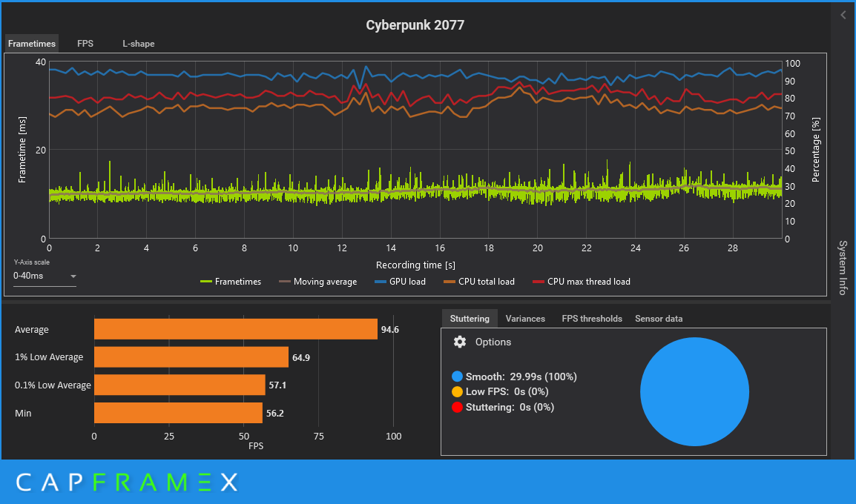Click the Options label in Stuttering panel
856x504 pixels.
pyautogui.click(x=493, y=342)
